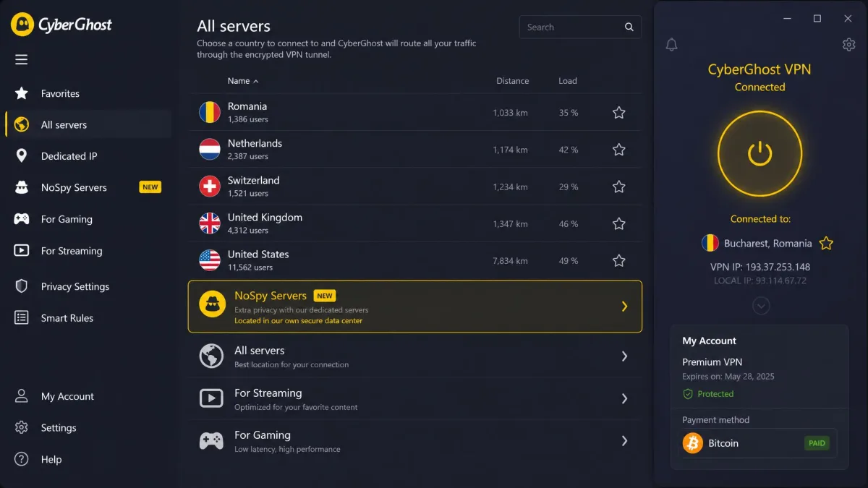Click the globe icon in All servers card
This screenshot has width=868, height=488.
(211, 356)
